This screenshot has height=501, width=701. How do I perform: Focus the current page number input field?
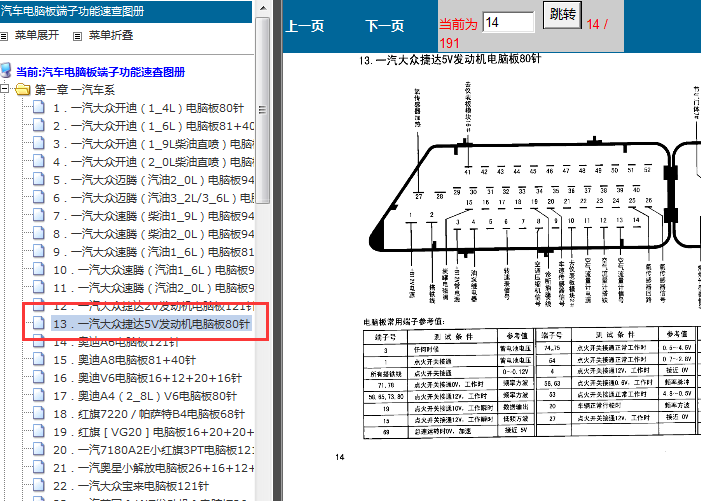coord(508,22)
